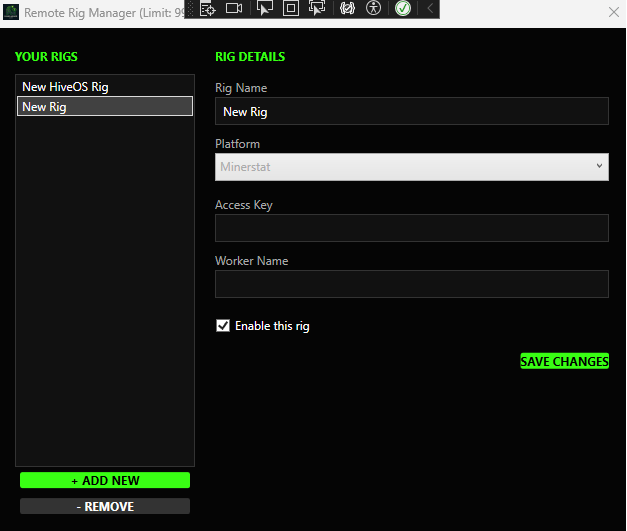Click the Worker Name input box
Image resolution: width=627 pixels, height=531 pixels.
pos(411,284)
